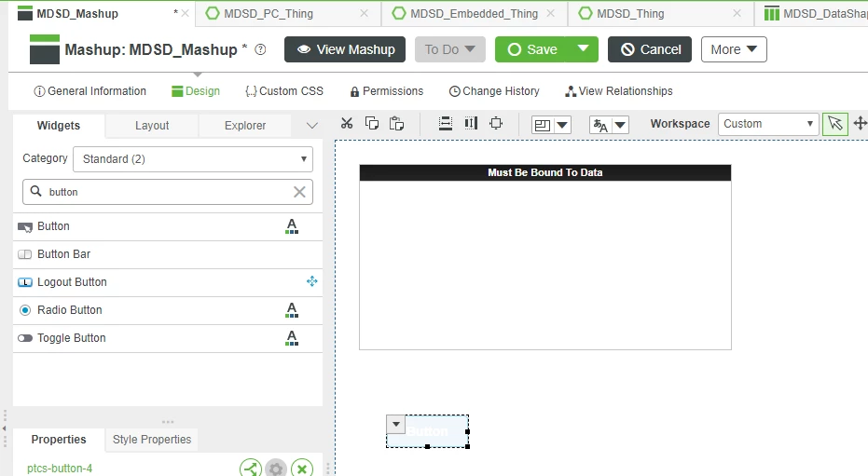Click the help question mark icon
The image size is (868, 476).
(260, 49)
